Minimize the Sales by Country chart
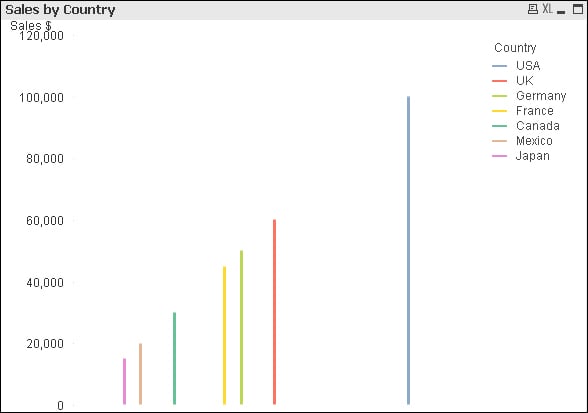 561,9
